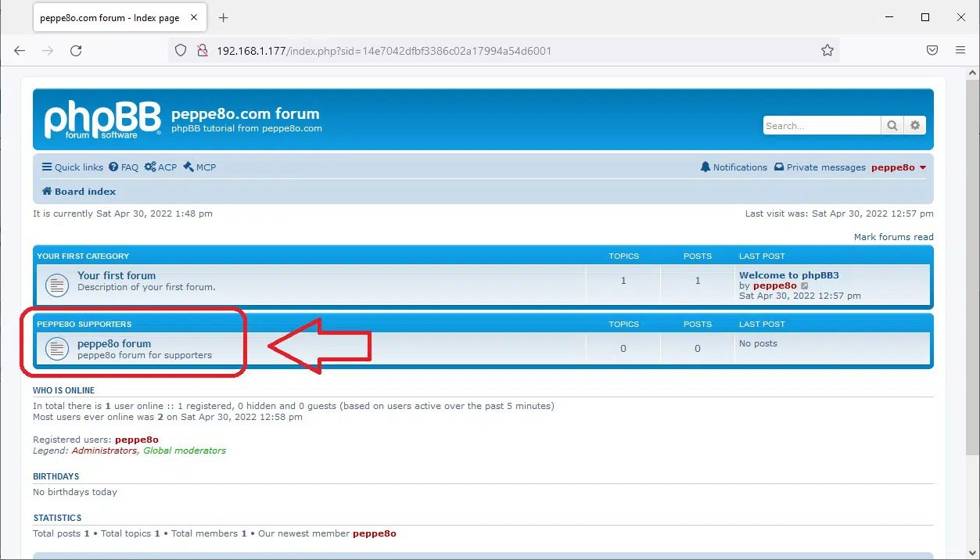Image resolution: width=980 pixels, height=560 pixels.
Task: Open a new tab with plus button
Action: (224, 17)
